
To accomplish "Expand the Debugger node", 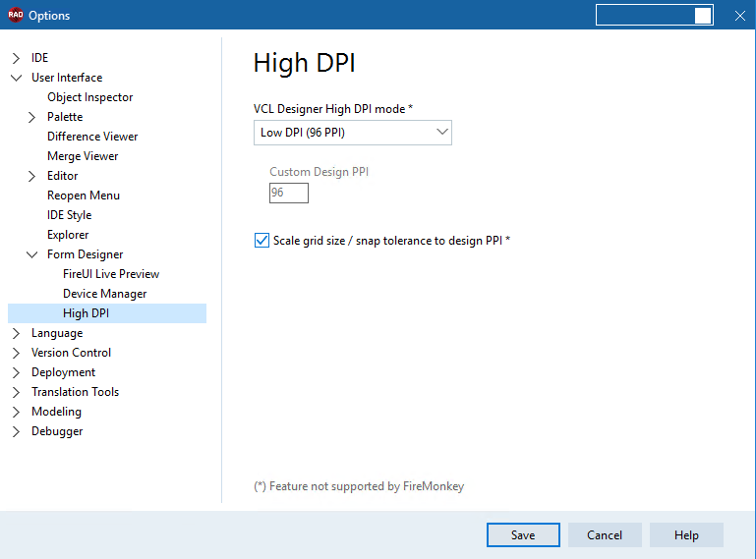I will pyautogui.click(x=16, y=432).
